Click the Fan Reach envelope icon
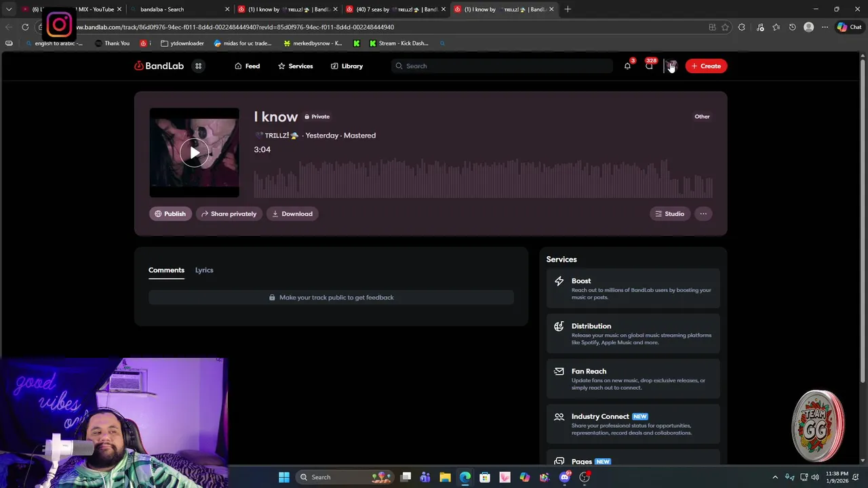The width and height of the screenshot is (868, 488). pos(559,371)
